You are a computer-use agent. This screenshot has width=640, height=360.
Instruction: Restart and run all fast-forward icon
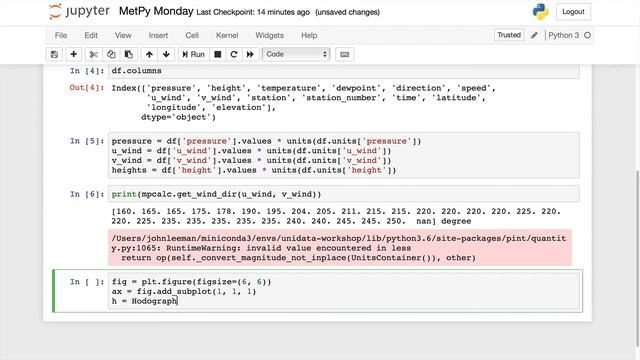point(250,54)
